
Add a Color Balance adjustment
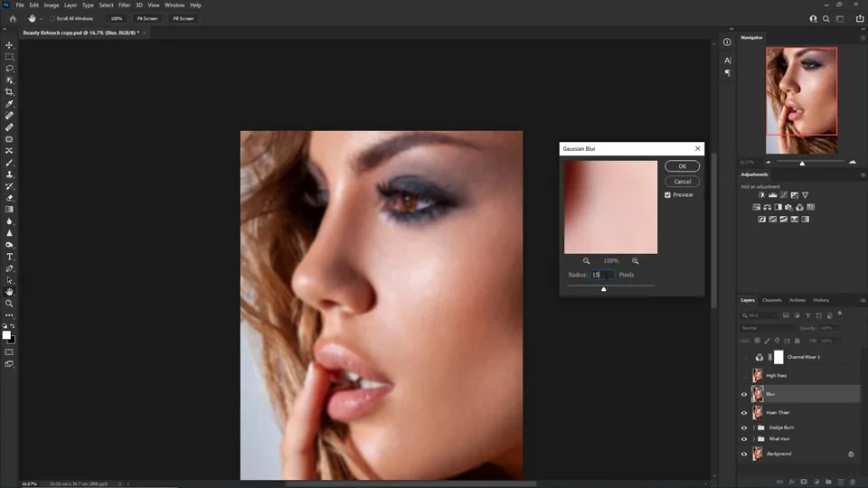pos(768,207)
